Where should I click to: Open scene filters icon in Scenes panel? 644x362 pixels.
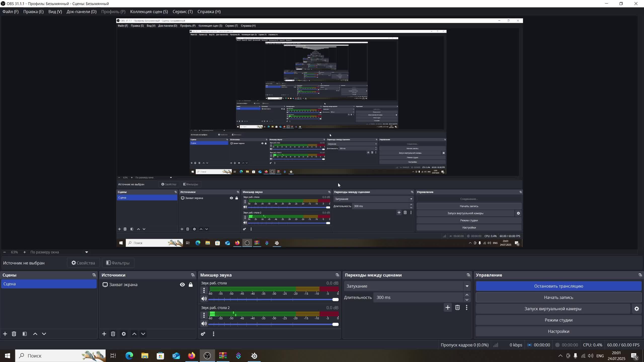click(24, 334)
